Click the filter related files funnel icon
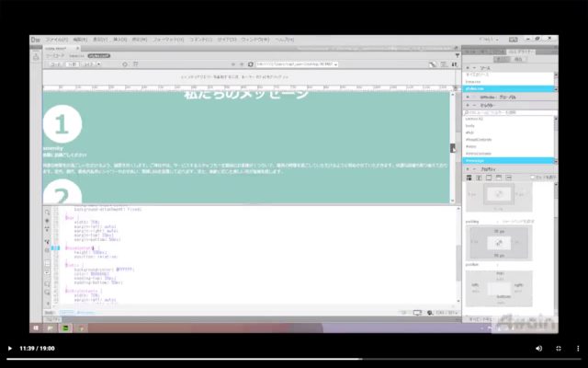 pos(458,55)
